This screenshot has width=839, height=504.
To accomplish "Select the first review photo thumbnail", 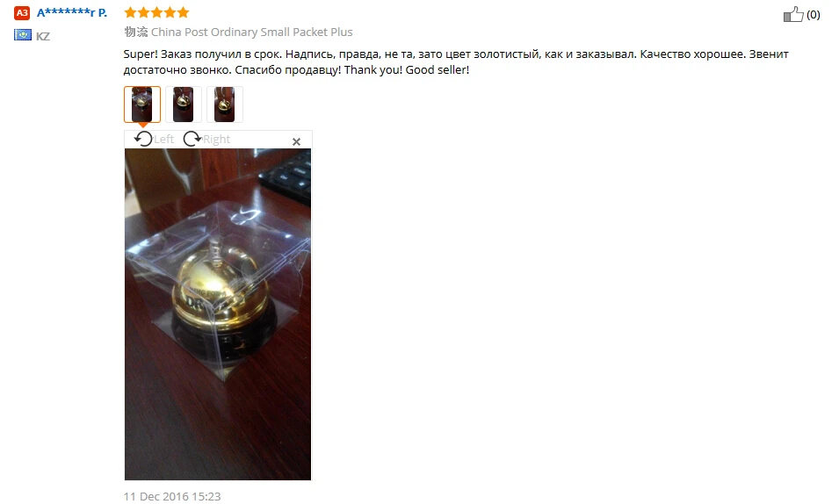I will (x=141, y=104).
